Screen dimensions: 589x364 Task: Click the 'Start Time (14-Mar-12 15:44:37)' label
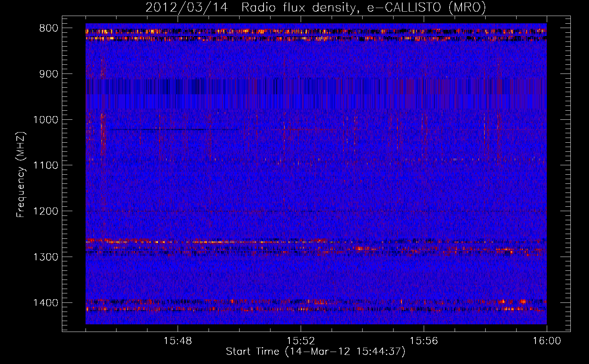click(316, 352)
